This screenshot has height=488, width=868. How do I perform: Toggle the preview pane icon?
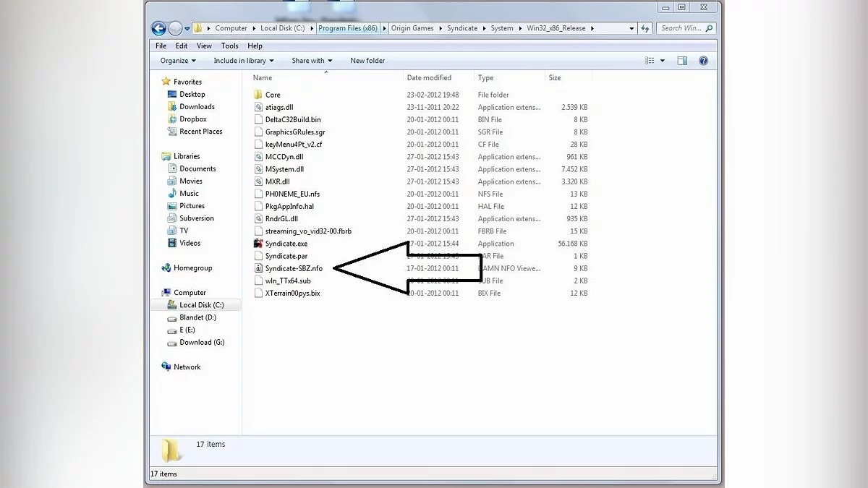[x=682, y=61]
